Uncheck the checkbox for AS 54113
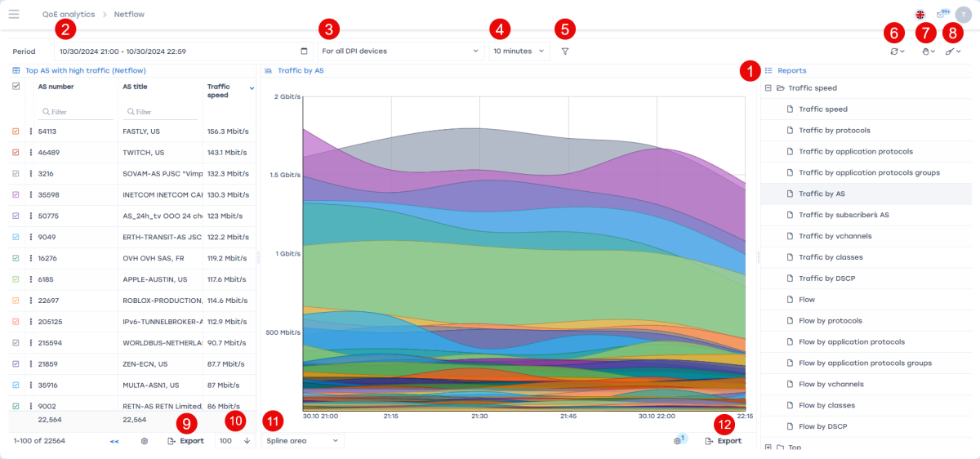The image size is (980, 459). tap(16, 131)
